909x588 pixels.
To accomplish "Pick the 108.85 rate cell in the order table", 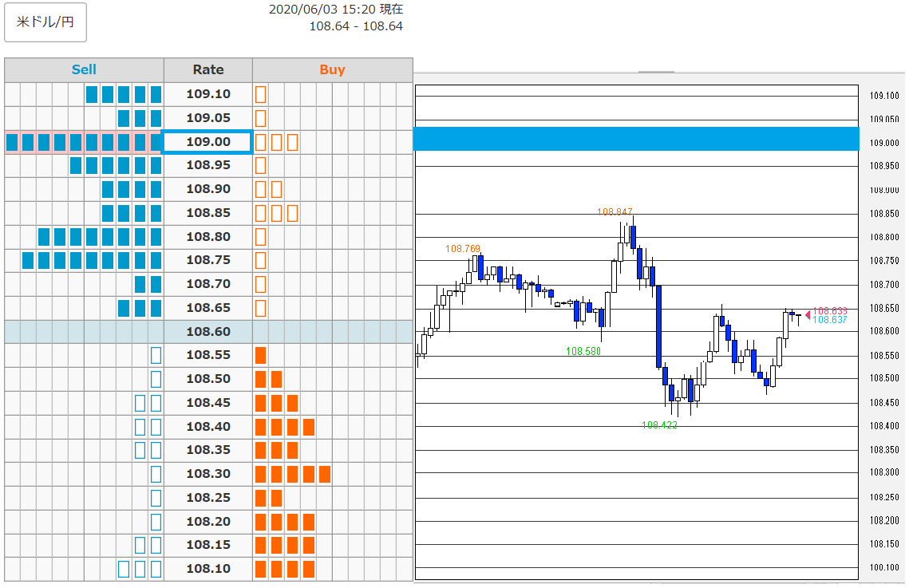I will 208,212.
